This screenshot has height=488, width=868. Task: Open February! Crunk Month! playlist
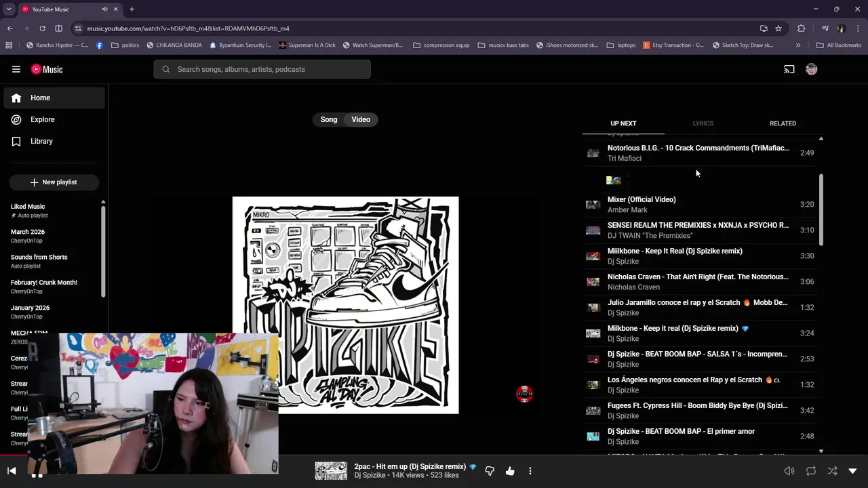pos(53,287)
